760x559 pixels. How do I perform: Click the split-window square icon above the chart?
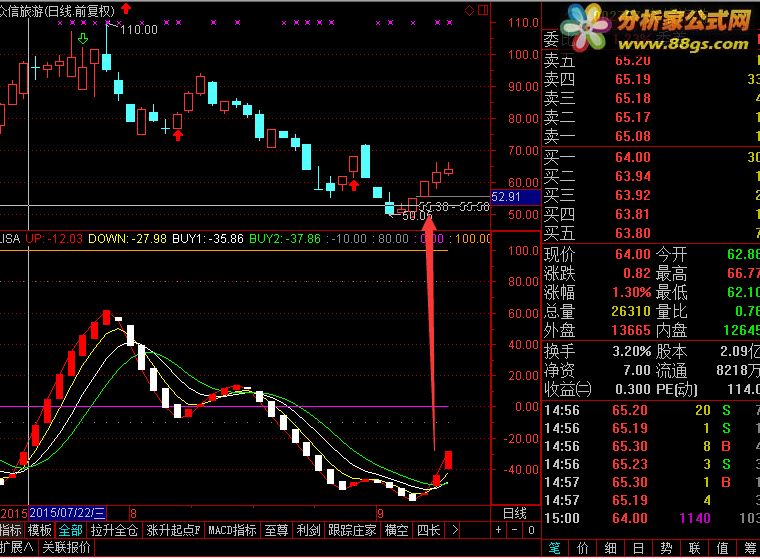pos(483,10)
